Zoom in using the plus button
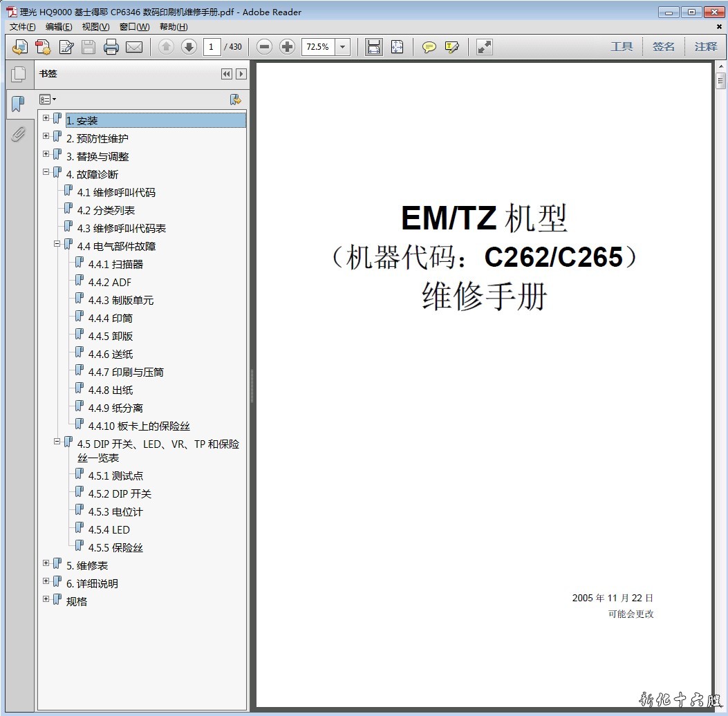The width and height of the screenshot is (728, 716). (x=288, y=47)
